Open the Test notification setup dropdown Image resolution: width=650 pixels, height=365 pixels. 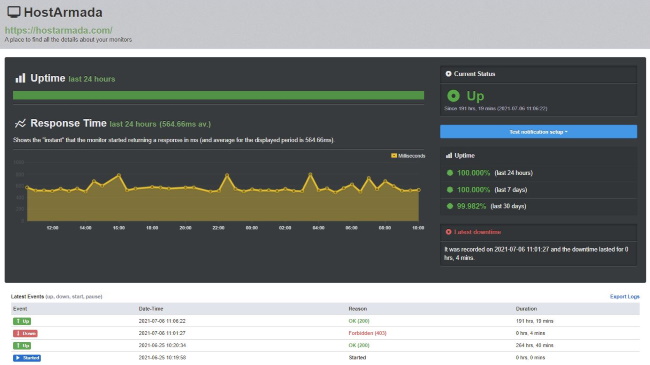pos(538,132)
